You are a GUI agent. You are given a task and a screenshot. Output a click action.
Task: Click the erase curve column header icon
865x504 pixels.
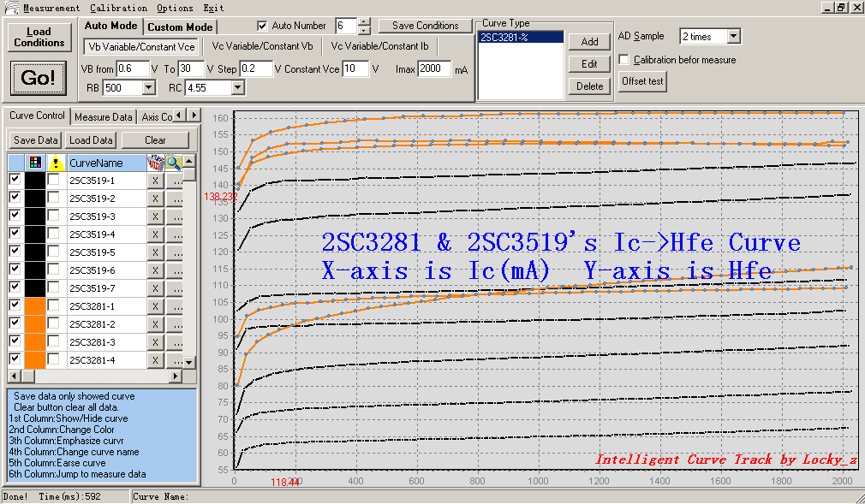point(155,163)
